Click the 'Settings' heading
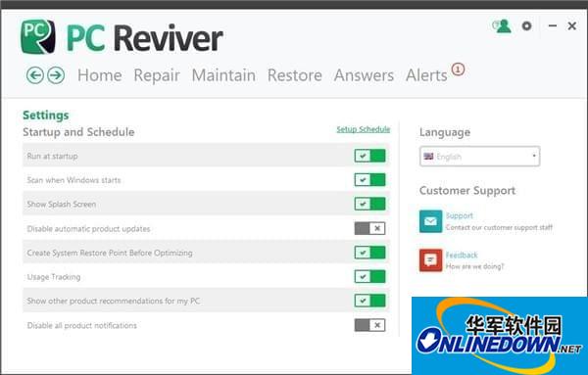This screenshot has width=588, height=375. [x=46, y=115]
